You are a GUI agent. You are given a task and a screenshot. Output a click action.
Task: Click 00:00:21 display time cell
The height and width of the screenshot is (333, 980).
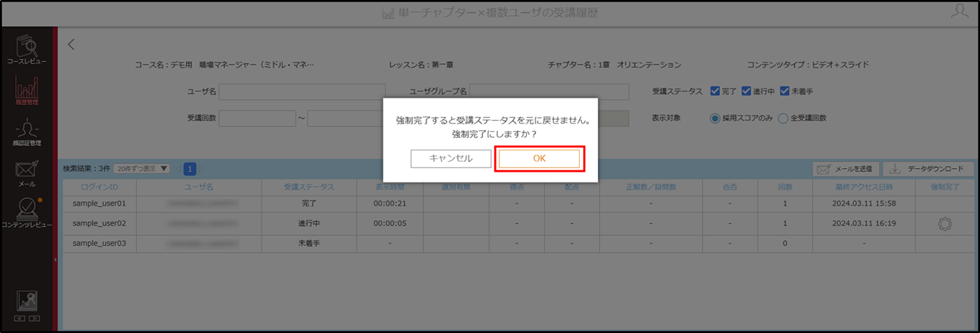click(x=390, y=204)
